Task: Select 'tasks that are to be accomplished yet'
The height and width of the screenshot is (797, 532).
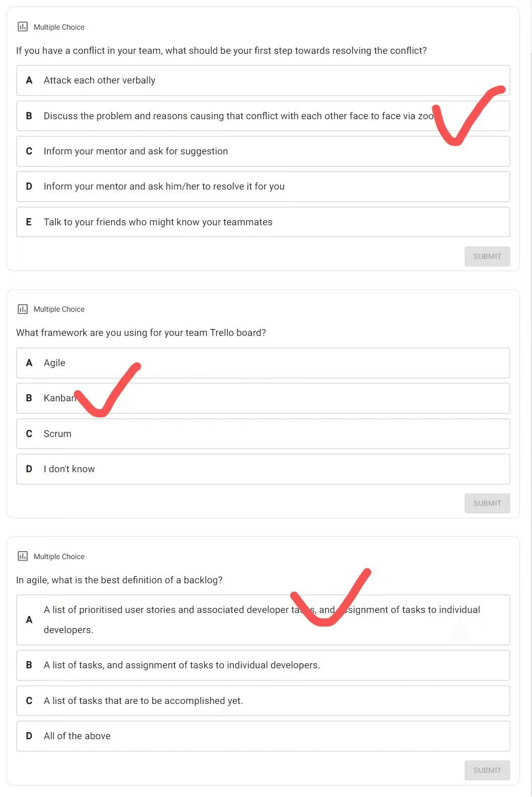Action: pyautogui.click(x=263, y=701)
